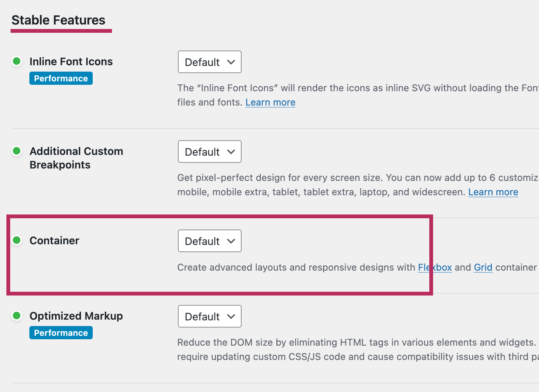Open Learn more link for Inline Font Icons
This screenshot has width=539, height=392.
point(270,103)
